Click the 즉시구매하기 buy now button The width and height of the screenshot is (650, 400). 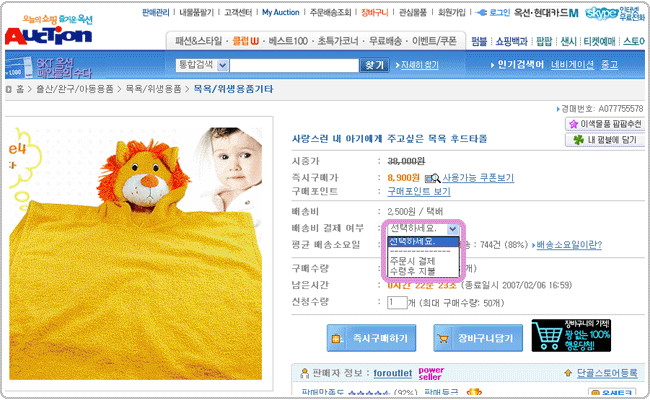pos(372,339)
